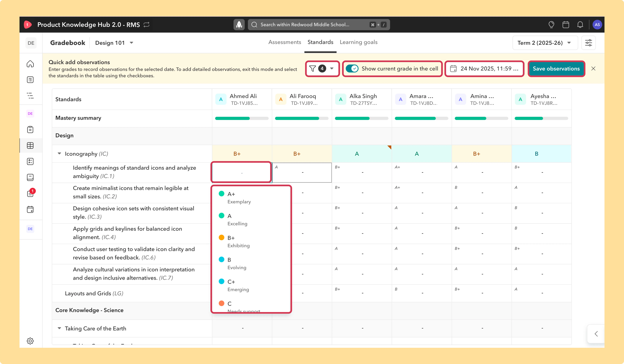Open Ali Farooq's grade cell for IC.1
The image size is (624, 364).
[302, 172]
